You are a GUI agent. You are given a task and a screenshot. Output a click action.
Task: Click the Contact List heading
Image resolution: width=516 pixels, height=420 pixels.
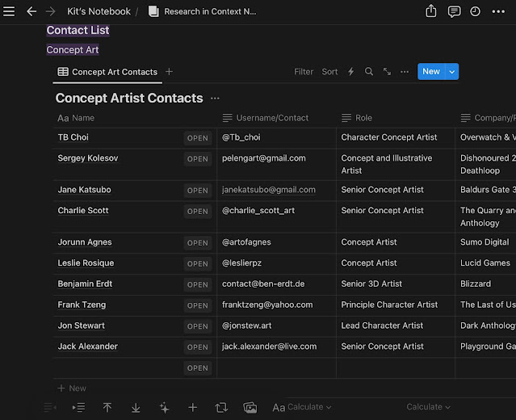(x=78, y=30)
